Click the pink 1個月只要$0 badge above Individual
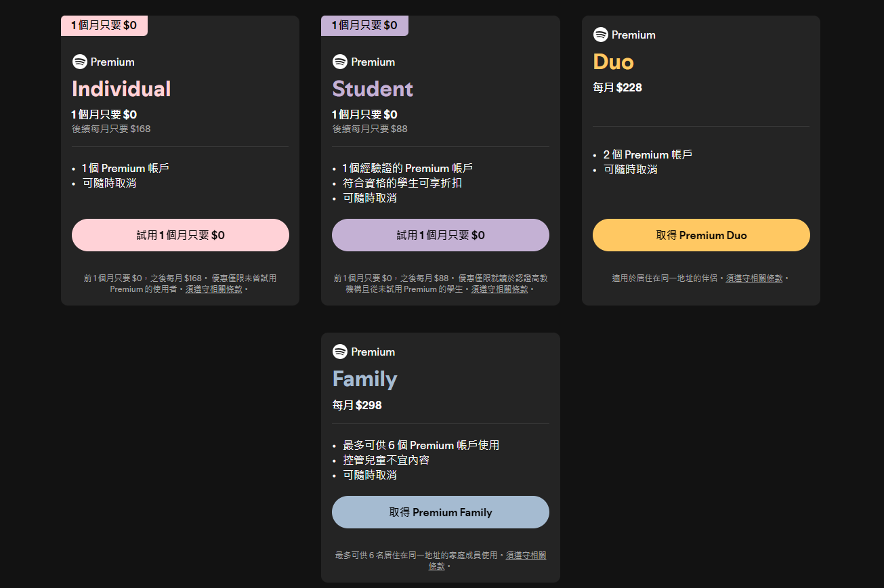This screenshot has height=588, width=884. 104,25
